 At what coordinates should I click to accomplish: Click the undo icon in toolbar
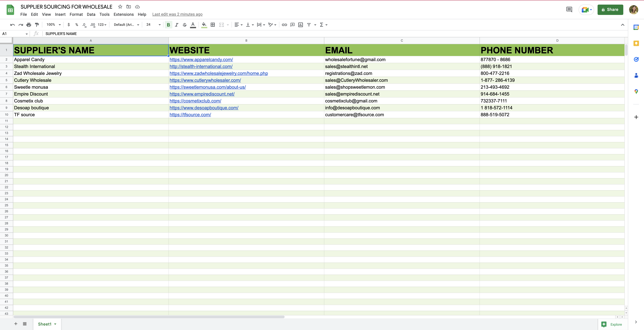click(x=13, y=25)
